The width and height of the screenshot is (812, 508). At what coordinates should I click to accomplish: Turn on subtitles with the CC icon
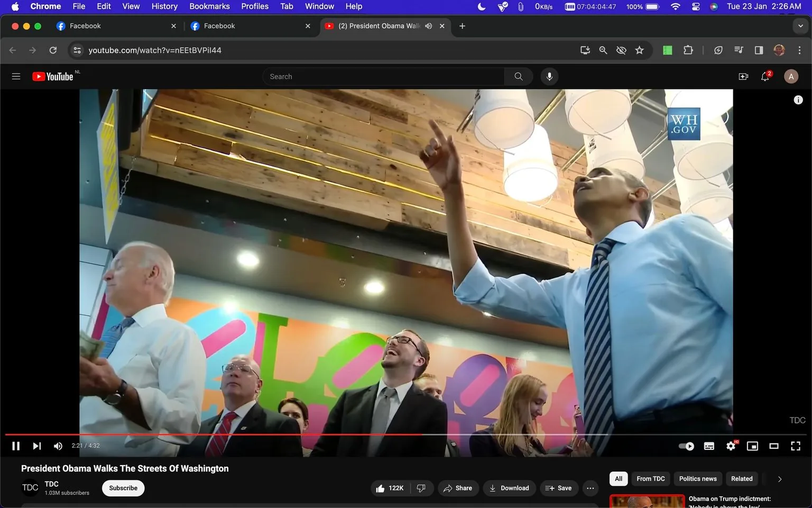[x=708, y=446]
